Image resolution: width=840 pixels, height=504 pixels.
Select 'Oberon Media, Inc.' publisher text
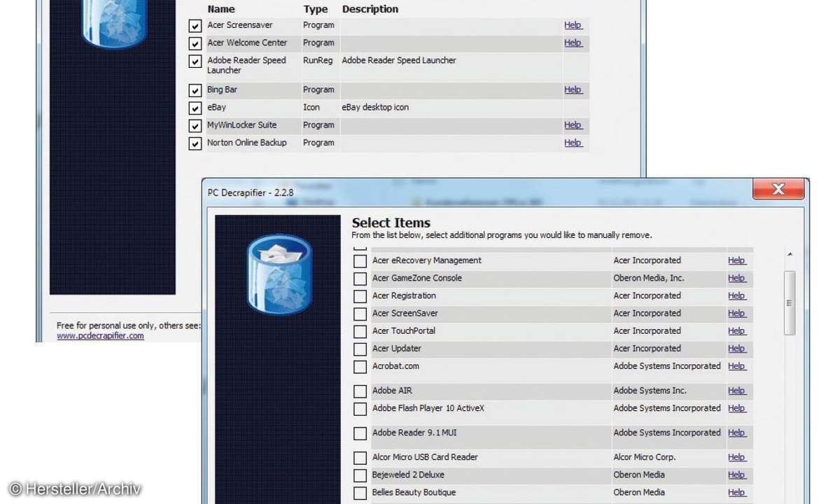point(649,278)
